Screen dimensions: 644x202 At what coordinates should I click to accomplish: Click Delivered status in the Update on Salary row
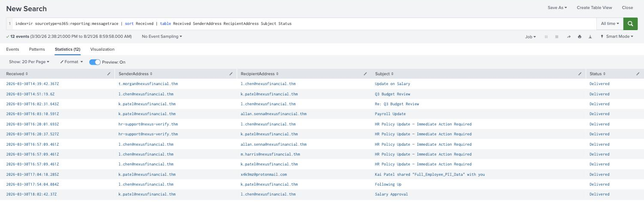599,84
